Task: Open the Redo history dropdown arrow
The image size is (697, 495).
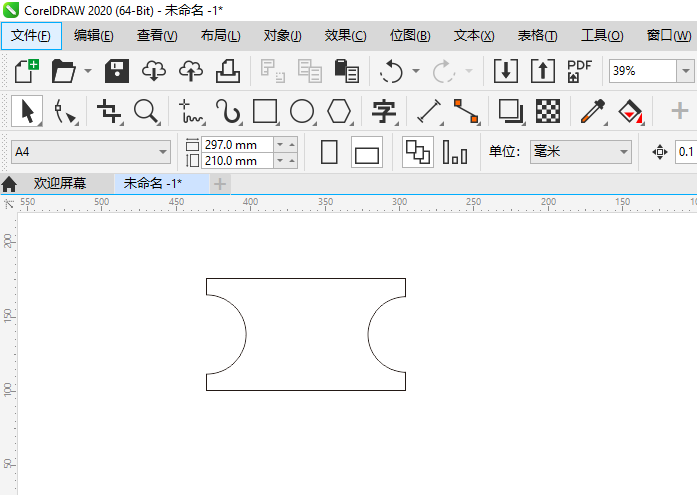Action: click(469, 71)
